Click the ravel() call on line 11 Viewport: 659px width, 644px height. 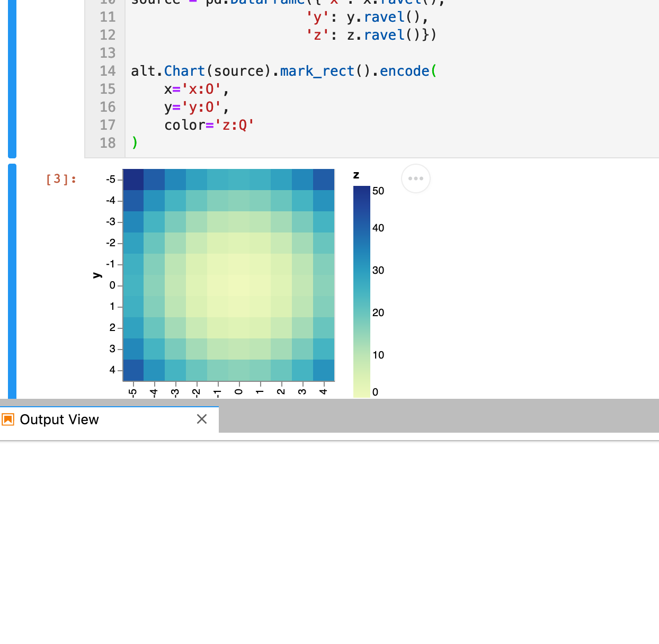click(385, 17)
